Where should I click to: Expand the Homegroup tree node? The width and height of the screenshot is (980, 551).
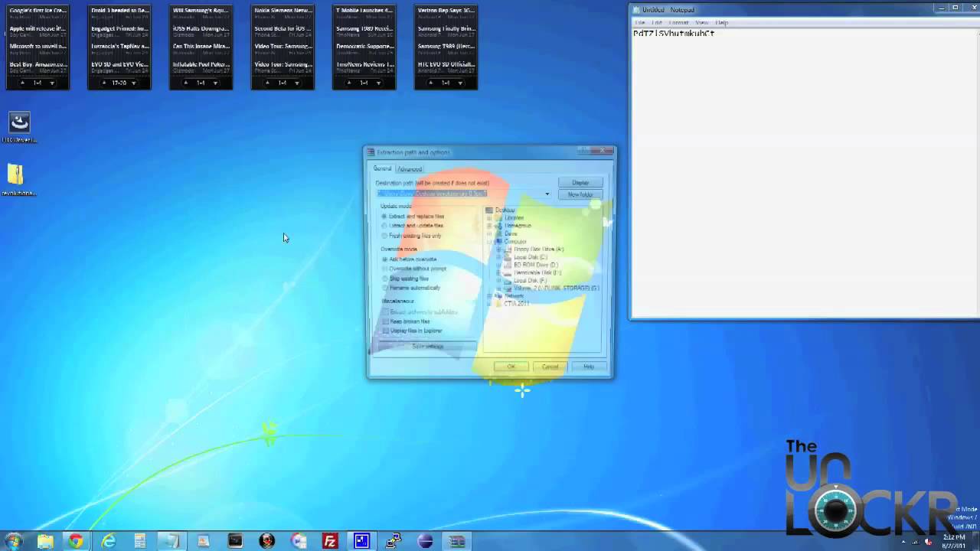(x=490, y=226)
